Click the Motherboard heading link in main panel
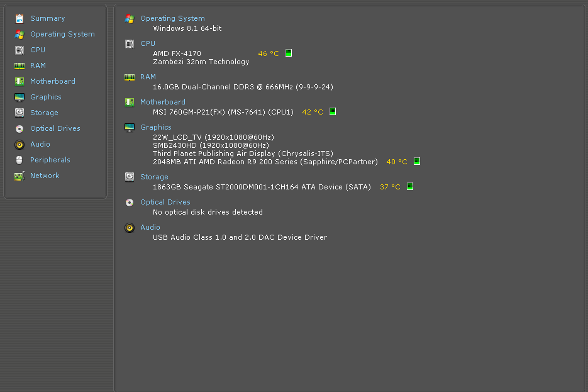 [163, 102]
